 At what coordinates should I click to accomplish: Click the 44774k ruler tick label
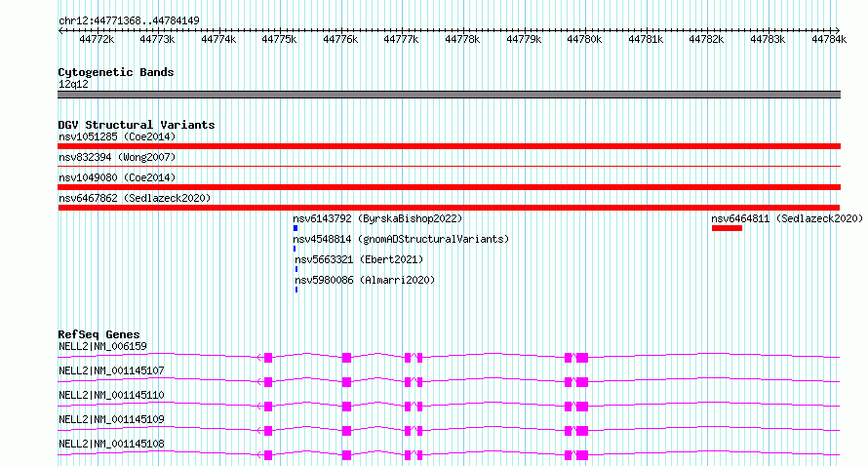click(x=218, y=39)
